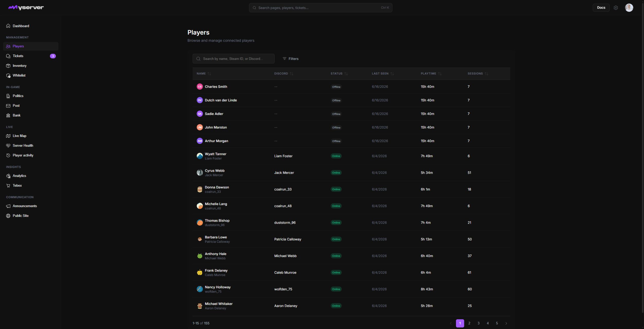644x329 pixels.
Task: Click the Politics document icon
Action: coord(8,96)
